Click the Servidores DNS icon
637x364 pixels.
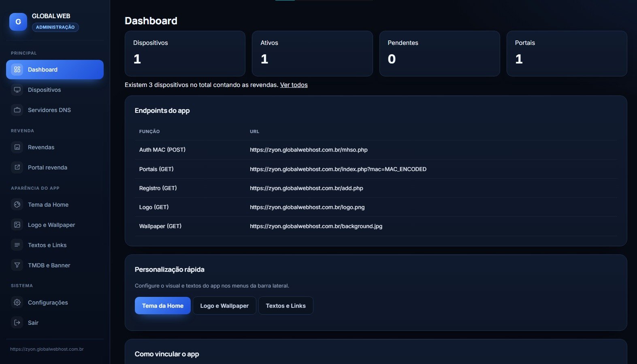[x=17, y=110]
